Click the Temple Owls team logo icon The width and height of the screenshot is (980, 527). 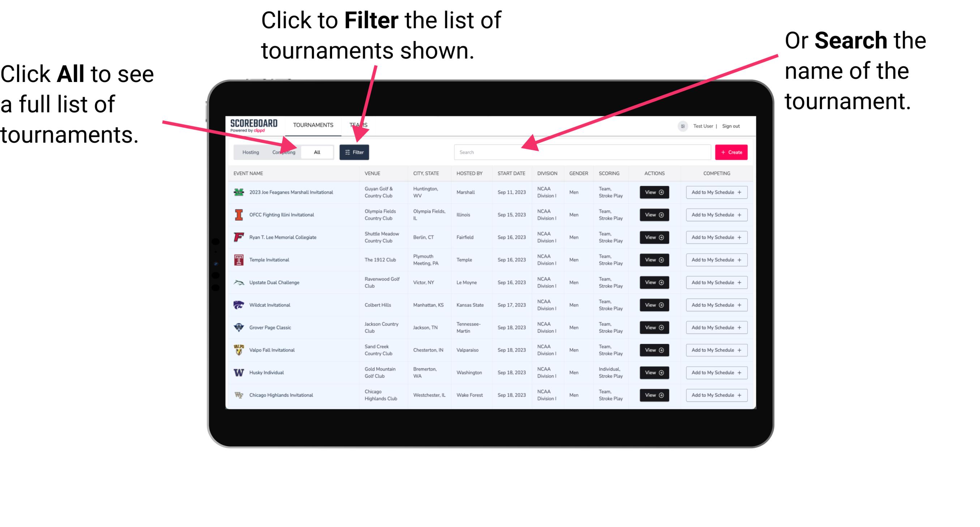tap(238, 260)
